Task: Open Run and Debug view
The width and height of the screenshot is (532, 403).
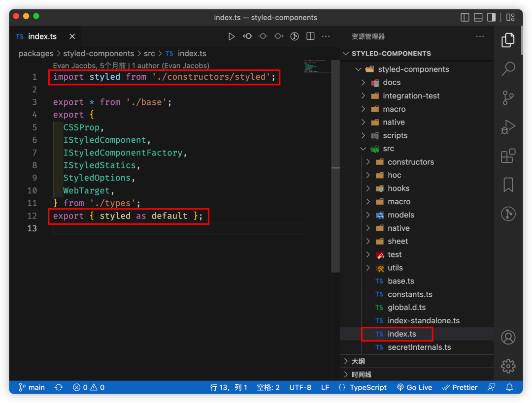Action: 508,127
